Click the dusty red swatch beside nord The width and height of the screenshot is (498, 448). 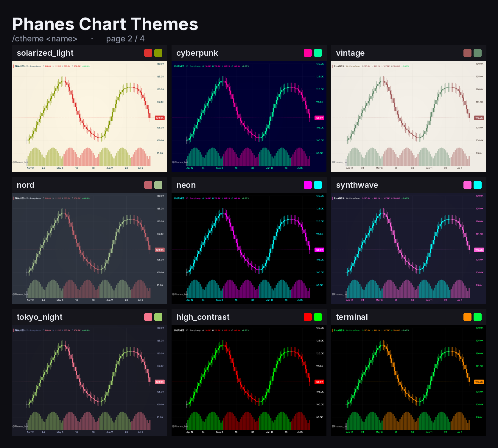pyautogui.click(x=148, y=185)
